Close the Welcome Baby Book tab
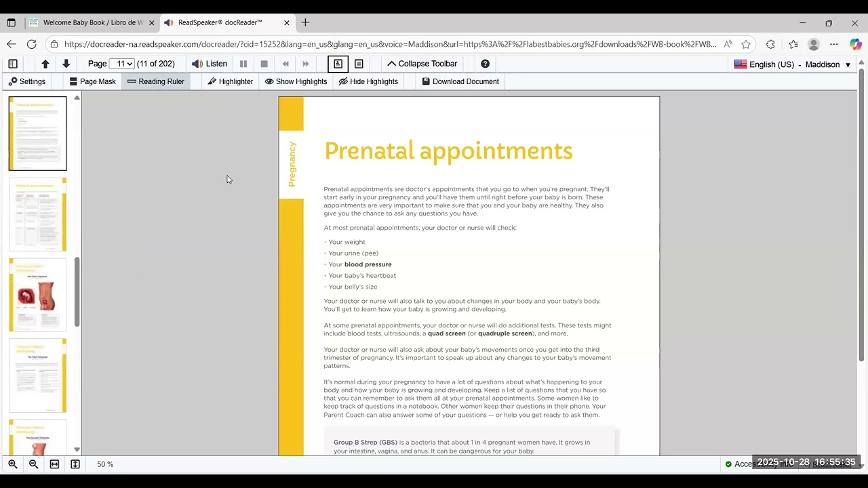The image size is (868, 488). [151, 22]
